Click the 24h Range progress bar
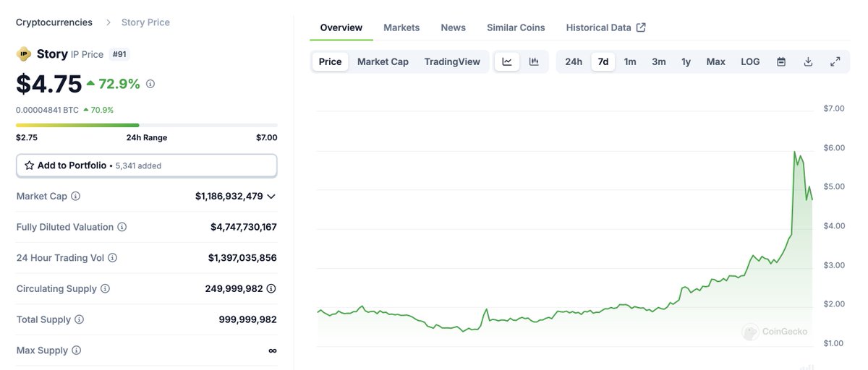Viewport: 868px width, 370px height. click(147, 125)
